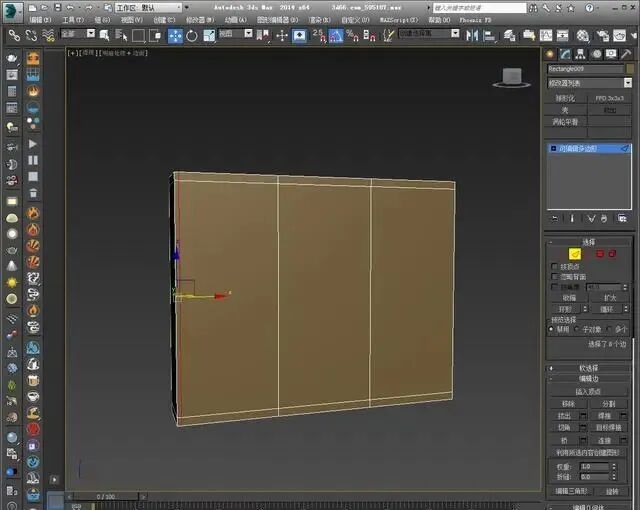The width and height of the screenshot is (640, 510).
Task: Click the Save file icon in title bar
Action: coord(58,7)
